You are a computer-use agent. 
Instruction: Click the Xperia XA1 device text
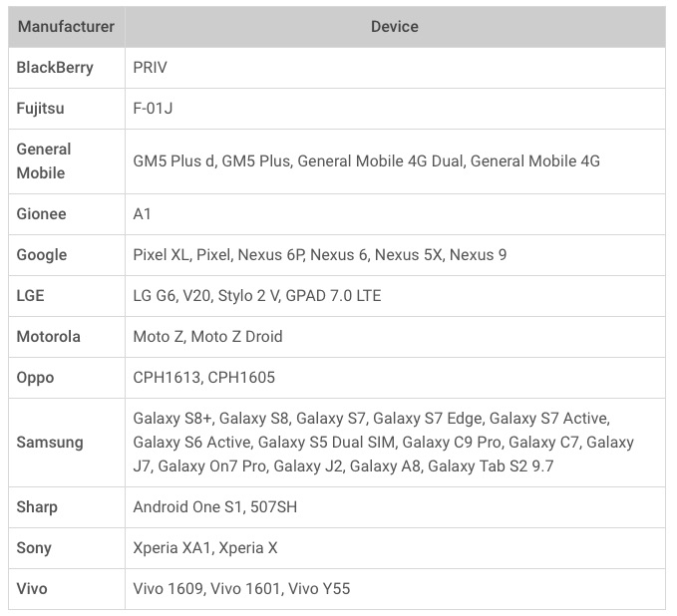171,548
